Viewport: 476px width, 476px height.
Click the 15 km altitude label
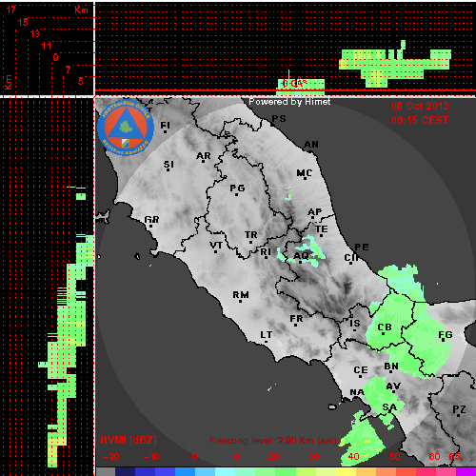pos(23,22)
